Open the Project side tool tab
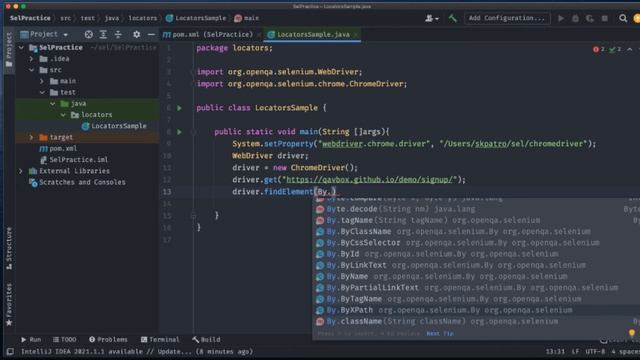 (x=9, y=50)
